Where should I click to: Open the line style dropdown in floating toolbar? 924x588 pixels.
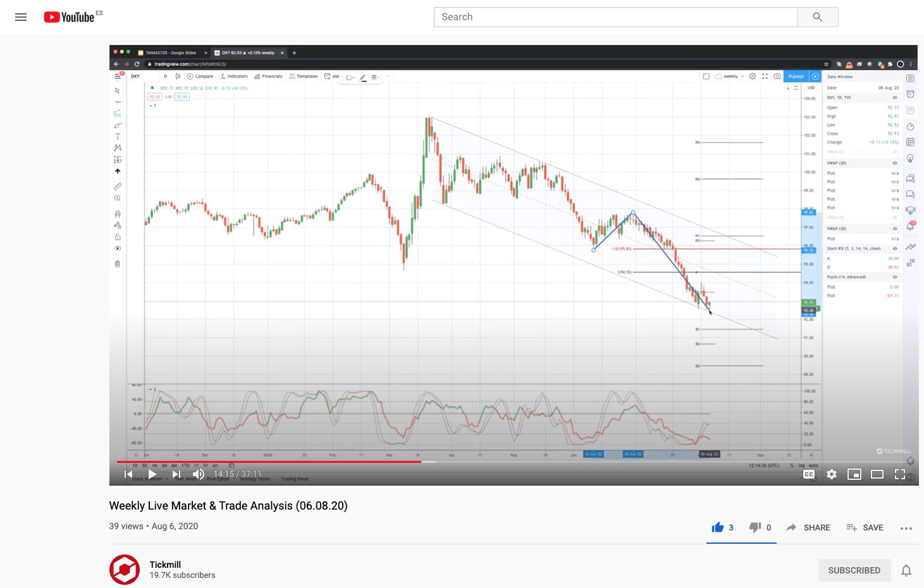pyautogui.click(x=375, y=78)
